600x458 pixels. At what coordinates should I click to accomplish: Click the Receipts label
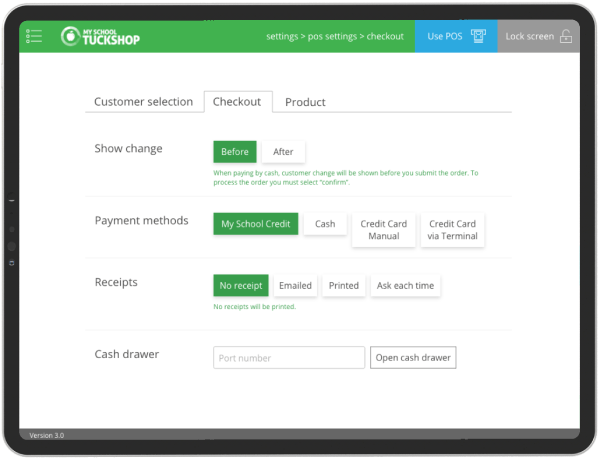click(116, 282)
